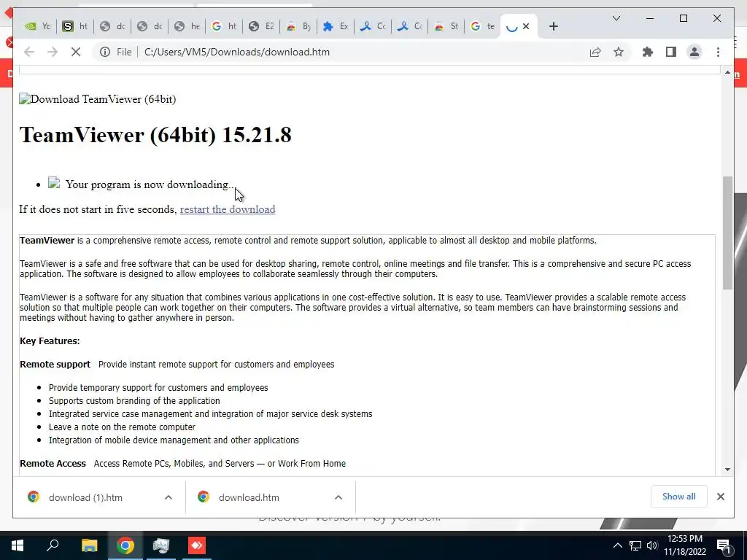Open the red AnyDesk taskbar icon
This screenshot has width=747, height=560.
pos(197,545)
